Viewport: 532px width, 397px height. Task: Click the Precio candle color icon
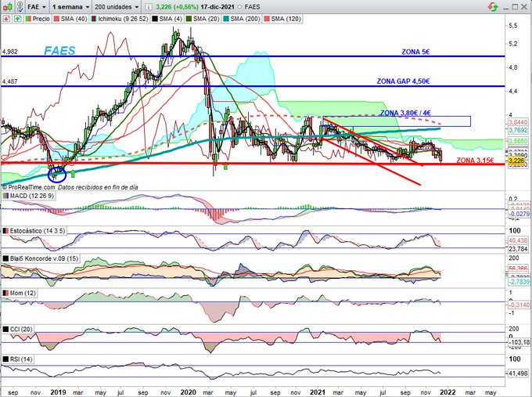28,19
